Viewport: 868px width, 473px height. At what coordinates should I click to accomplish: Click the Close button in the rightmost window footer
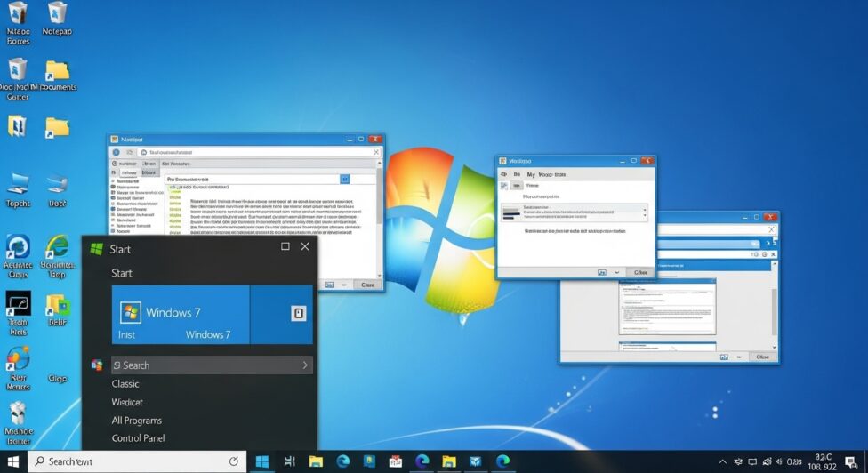(762, 357)
